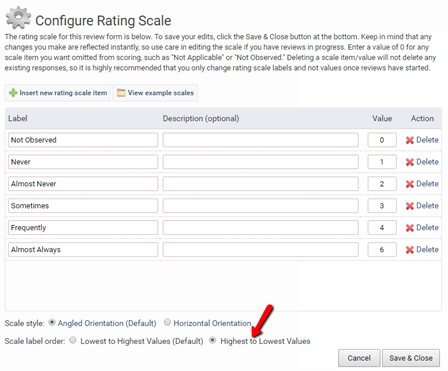Click red X delete icon for Never row
Screen dimensions: 448x371
(410, 162)
